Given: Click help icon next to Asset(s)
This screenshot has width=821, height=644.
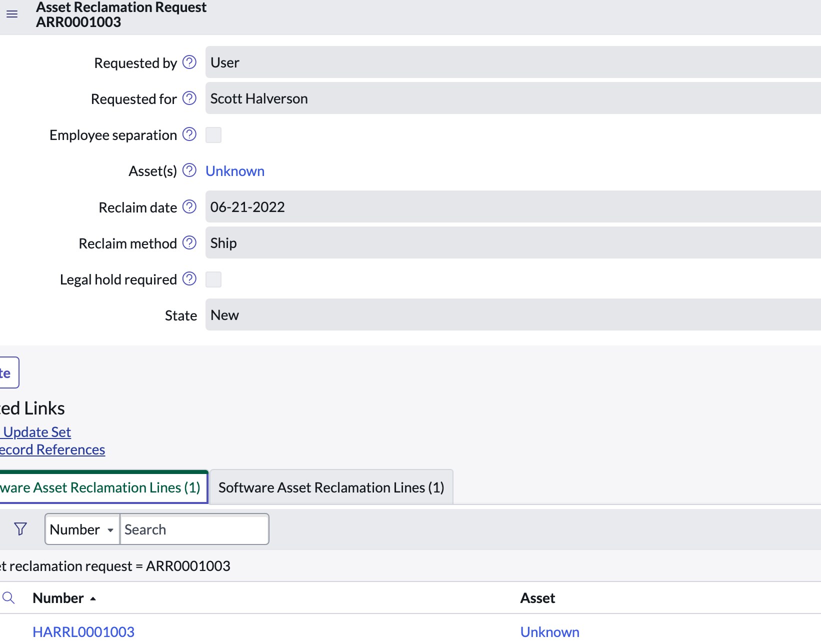Looking at the screenshot, I should (189, 170).
